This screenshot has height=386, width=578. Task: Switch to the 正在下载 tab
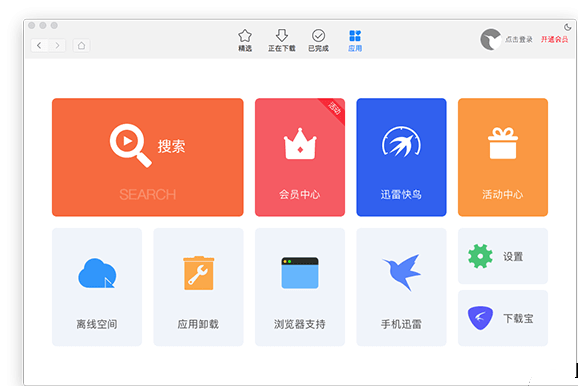pos(282,41)
